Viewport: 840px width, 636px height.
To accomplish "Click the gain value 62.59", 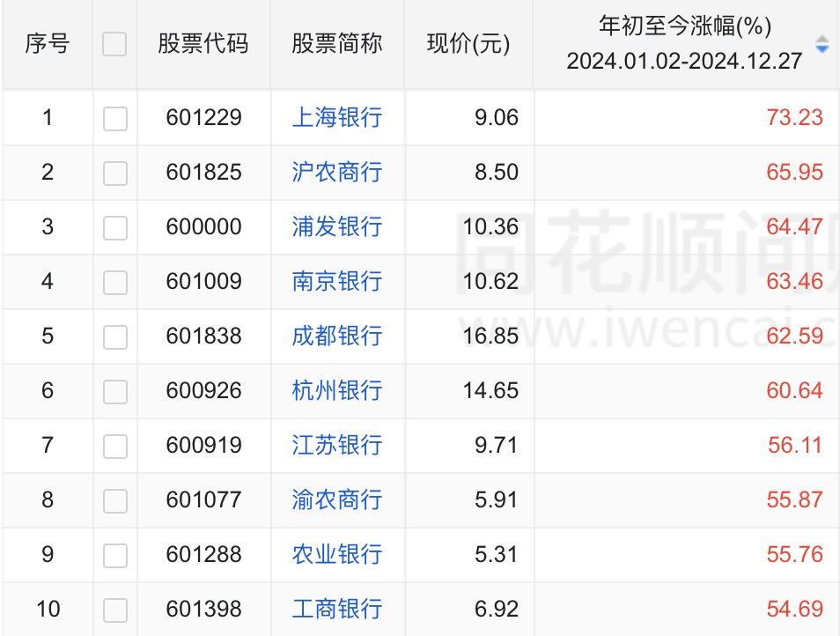I will click(794, 336).
